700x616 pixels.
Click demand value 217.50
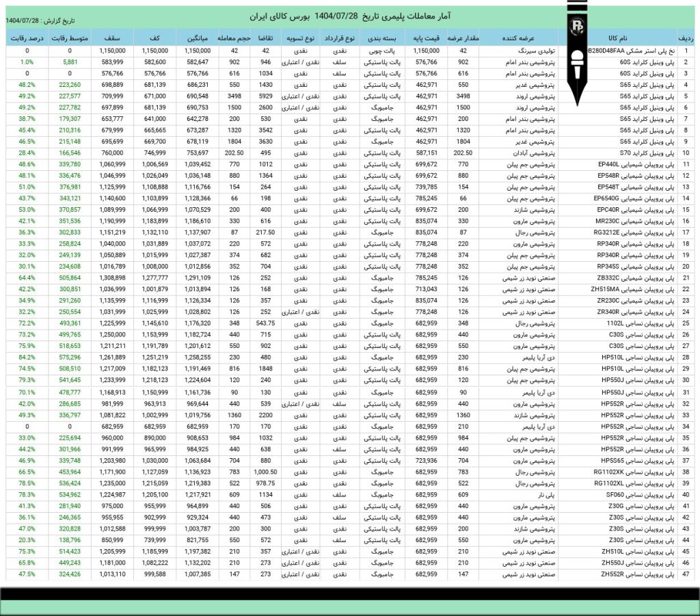point(266,232)
